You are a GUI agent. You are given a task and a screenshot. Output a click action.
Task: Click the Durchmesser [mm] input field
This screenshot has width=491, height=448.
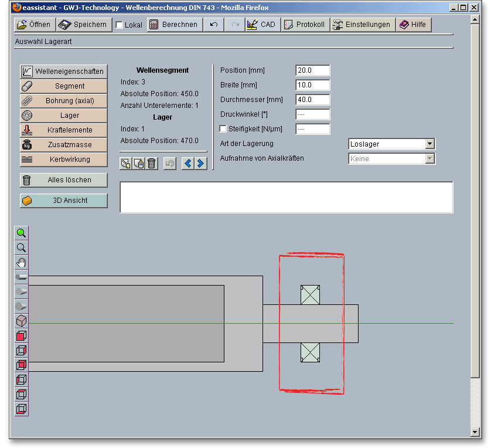point(312,100)
